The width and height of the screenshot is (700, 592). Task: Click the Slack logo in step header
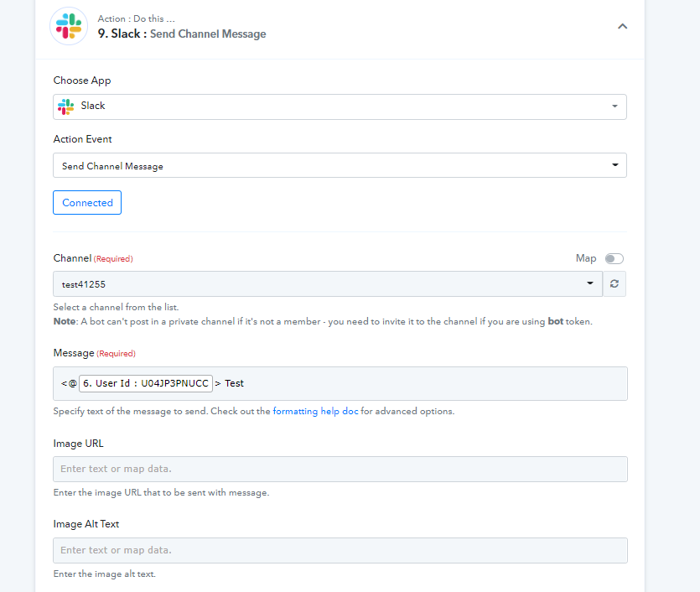coord(69,26)
